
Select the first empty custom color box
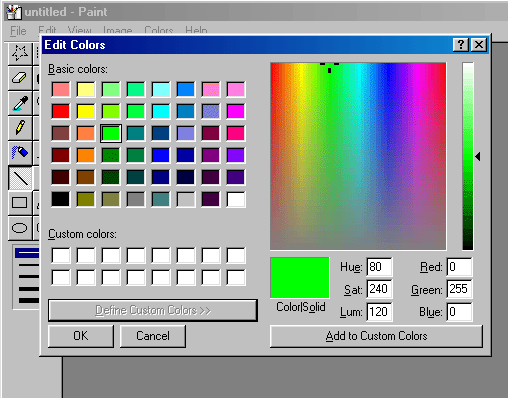click(x=61, y=256)
